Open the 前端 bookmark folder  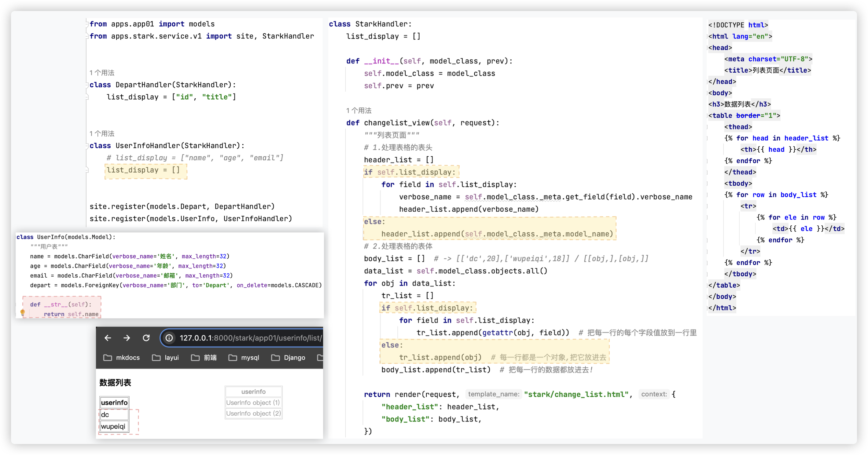pos(204,358)
